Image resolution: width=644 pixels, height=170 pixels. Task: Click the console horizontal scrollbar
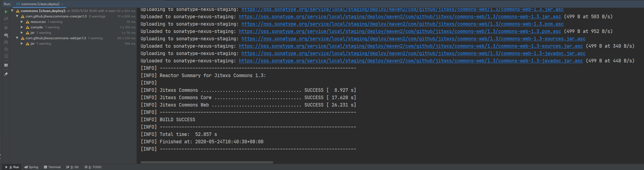point(207,162)
